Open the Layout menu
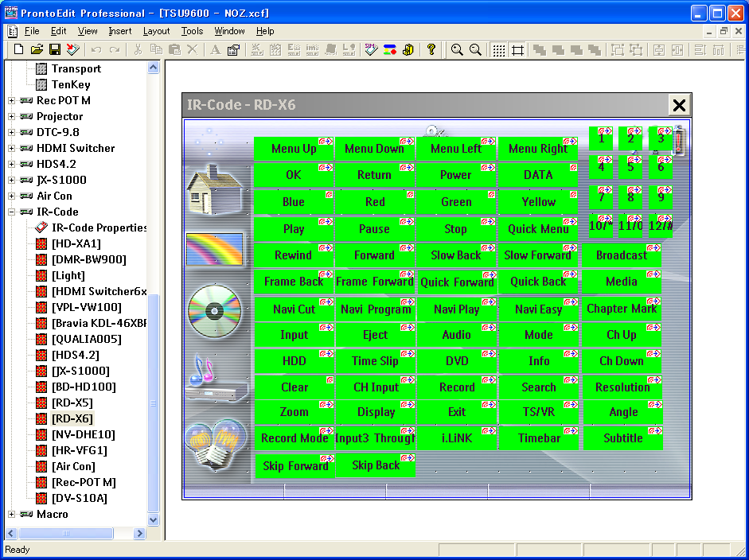The width and height of the screenshot is (749, 560). (156, 31)
